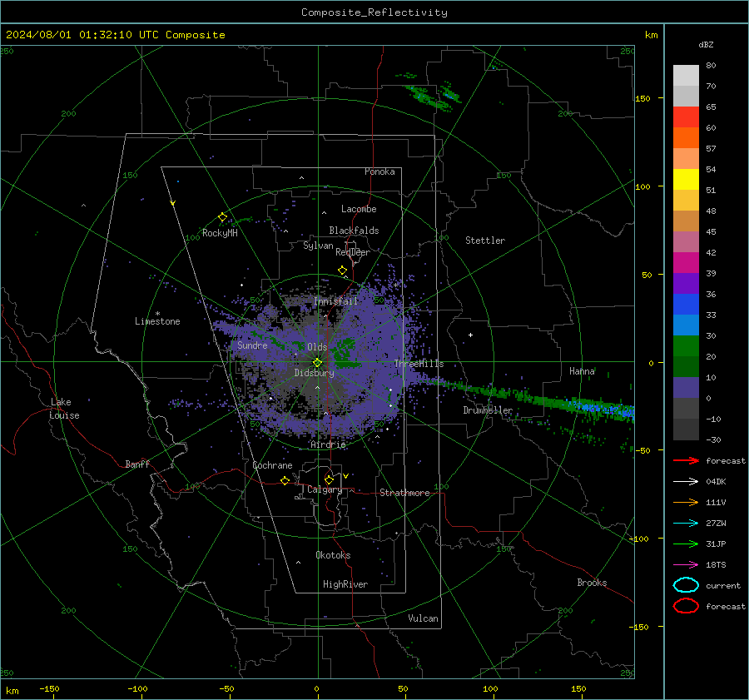Pick the light gray 80 dBZ swatch
Viewport: 749px width, 700px height.
[686, 76]
